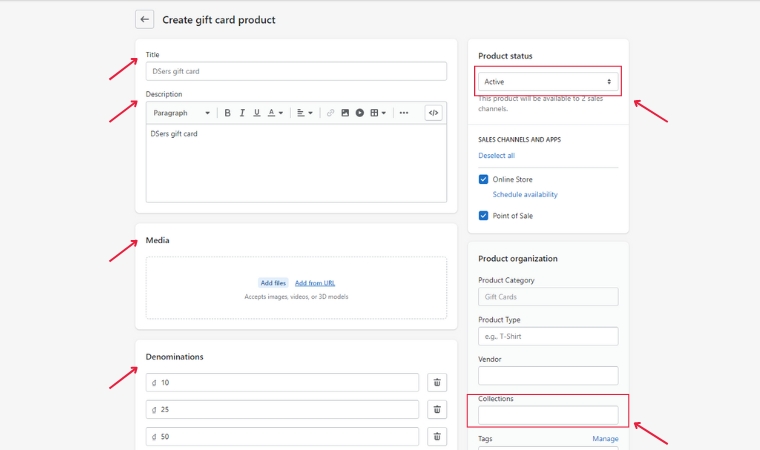
Task: Click the Add files button
Action: (273, 283)
